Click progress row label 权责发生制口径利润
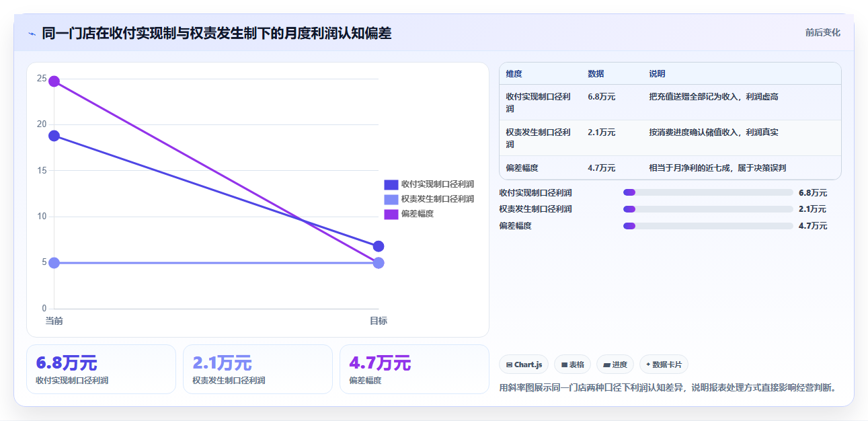 535,209
